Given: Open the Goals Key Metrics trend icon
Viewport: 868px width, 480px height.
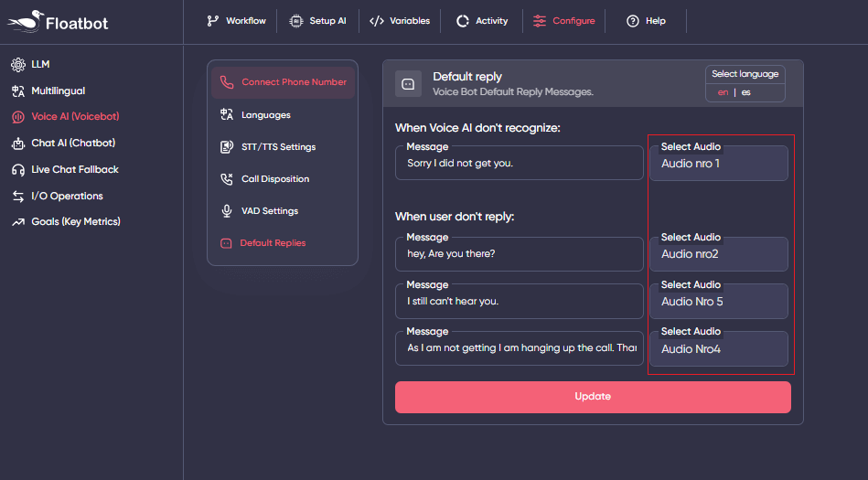Looking at the screenshot, I should (17, 222).
